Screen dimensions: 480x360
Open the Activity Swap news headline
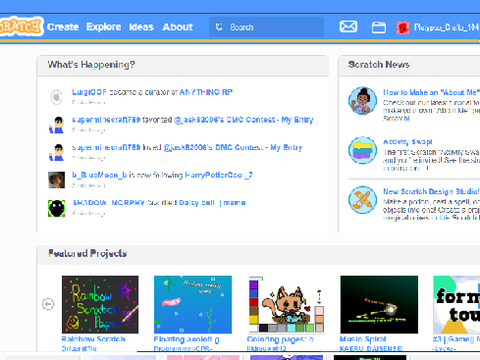click(408, 142)
